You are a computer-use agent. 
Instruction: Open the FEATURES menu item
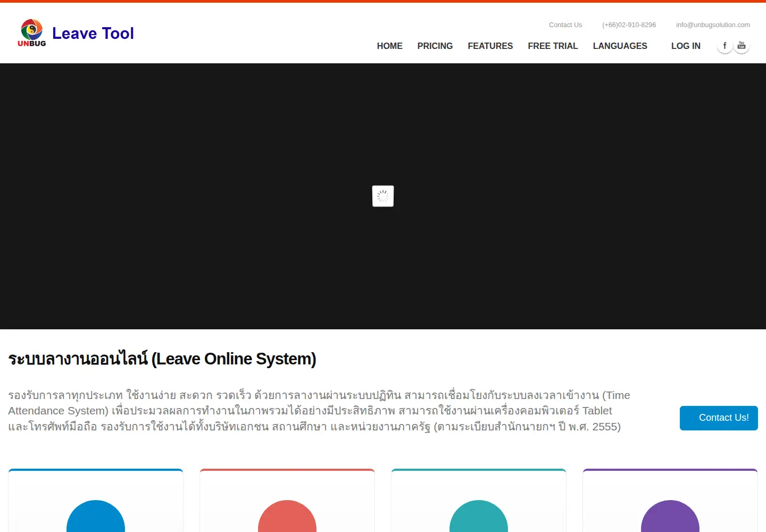pos(490,46)
